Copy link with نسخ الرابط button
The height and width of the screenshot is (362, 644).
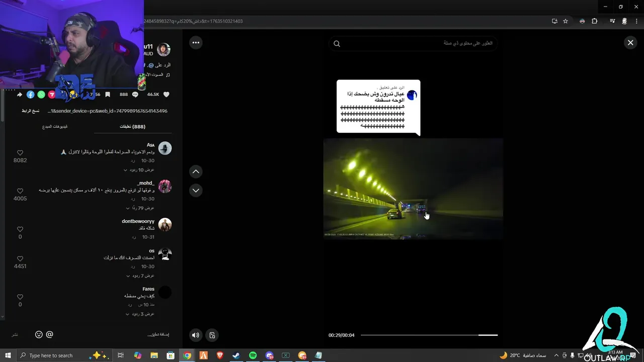(30, 111)
